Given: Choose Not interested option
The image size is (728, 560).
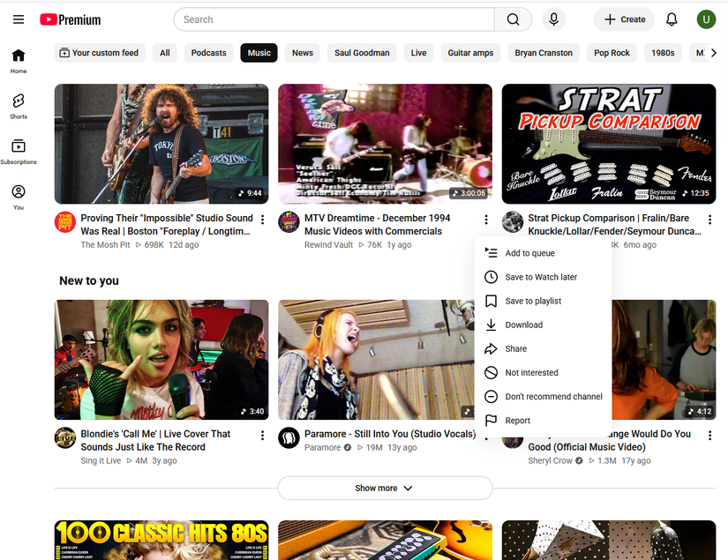Looking at the screenshot, I should coord(544,372).
